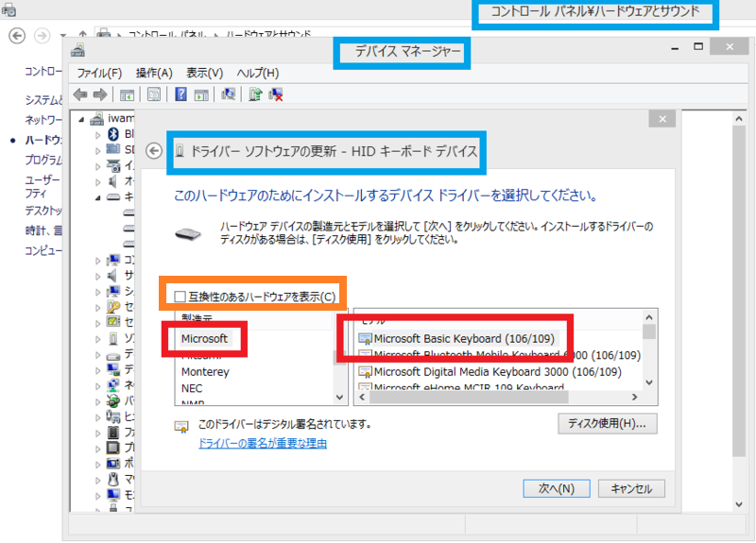Expand the network adapters node arrow
Screen dimensions: 756x543
(98, 386)
